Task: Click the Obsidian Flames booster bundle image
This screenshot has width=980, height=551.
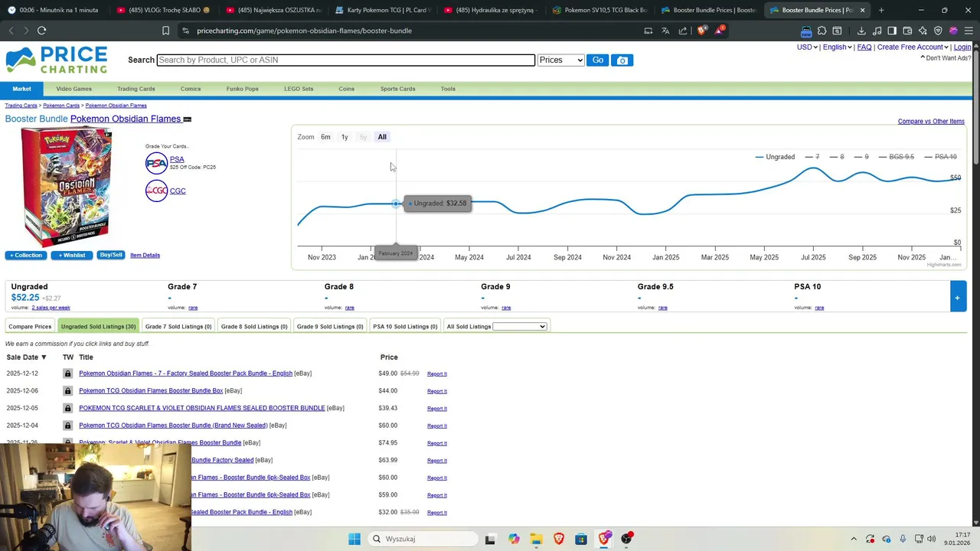Action: pos(66,188)
